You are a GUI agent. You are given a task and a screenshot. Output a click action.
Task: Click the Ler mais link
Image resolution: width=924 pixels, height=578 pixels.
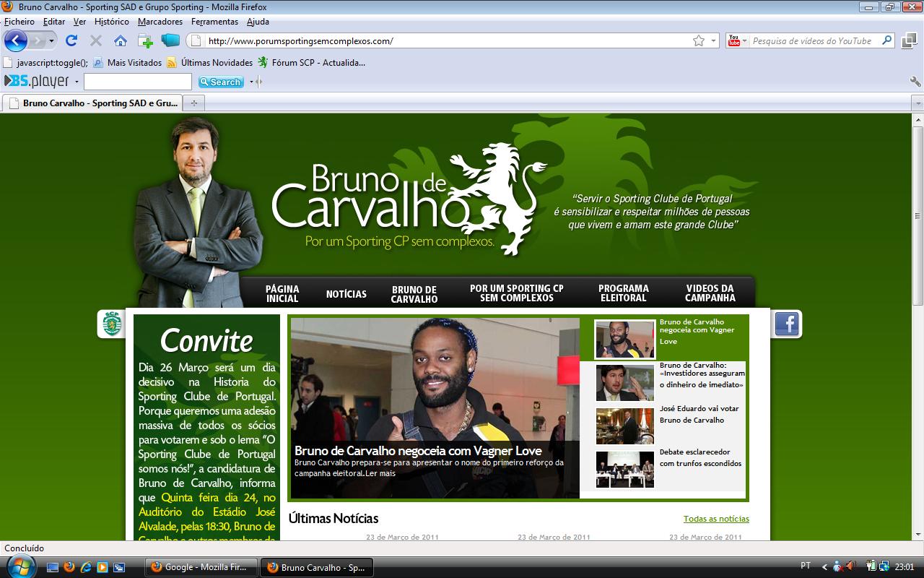(380, 473)
